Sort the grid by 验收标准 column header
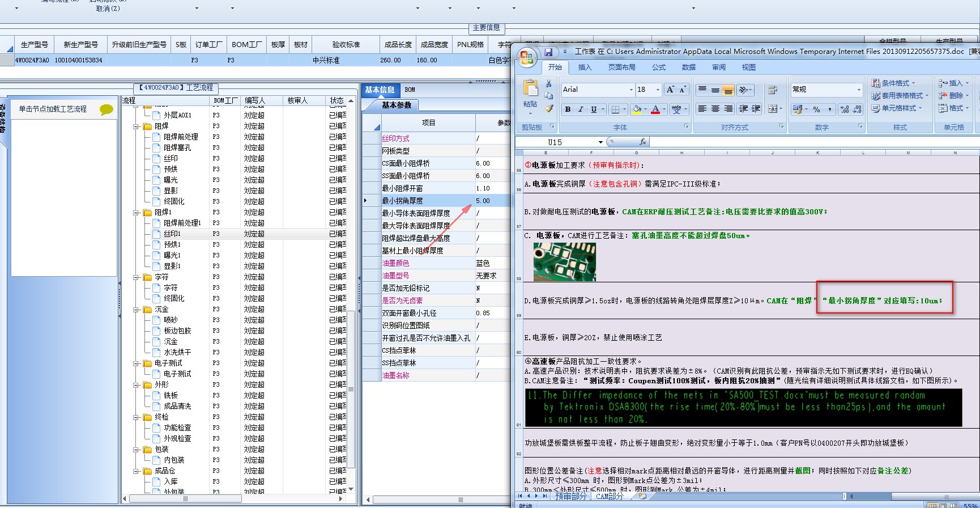 (346, 45)
